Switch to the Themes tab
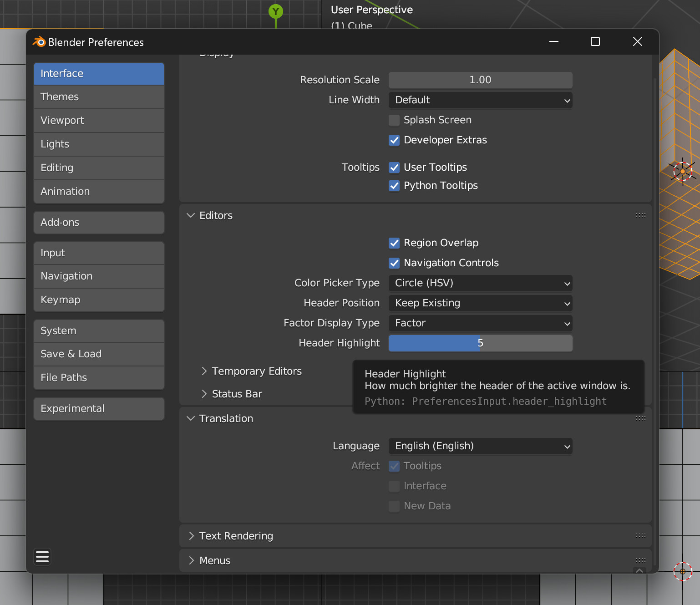The width and height of the screenshot is (700, 605). [99, 97]
